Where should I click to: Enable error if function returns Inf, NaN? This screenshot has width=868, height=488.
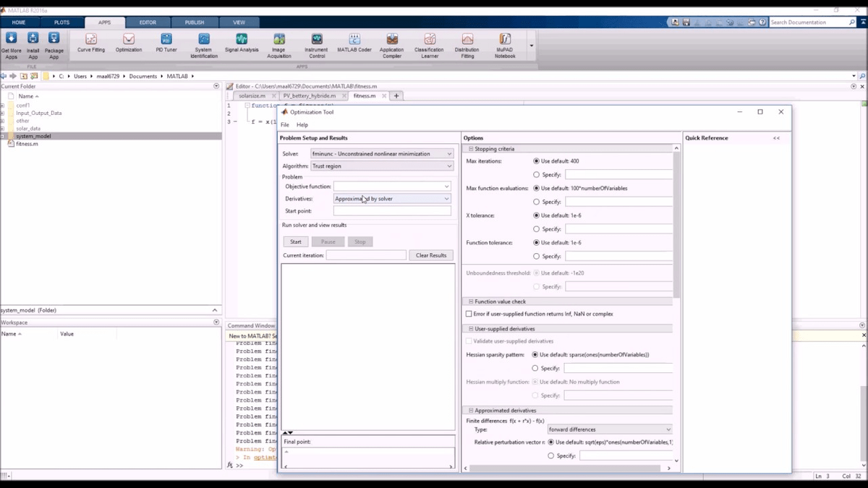click(469, 314)
